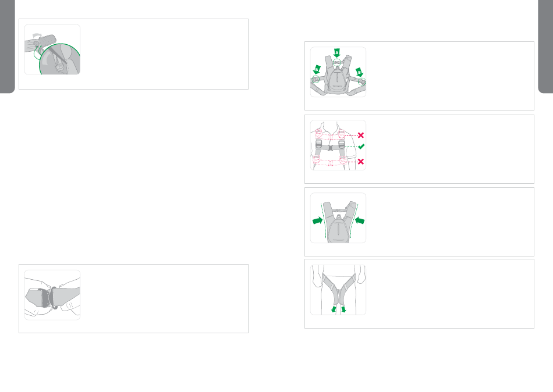Screen dimensions: 553x392
Task: Open the hose bite valve illustration
Action: [x=52, y=49]
